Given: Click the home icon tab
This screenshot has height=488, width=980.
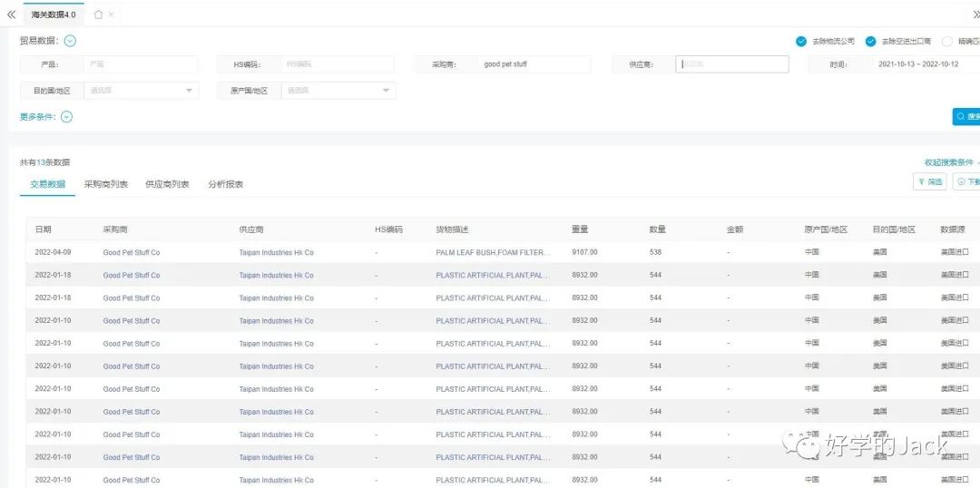Looking at the screenshot, I should 98,15.
